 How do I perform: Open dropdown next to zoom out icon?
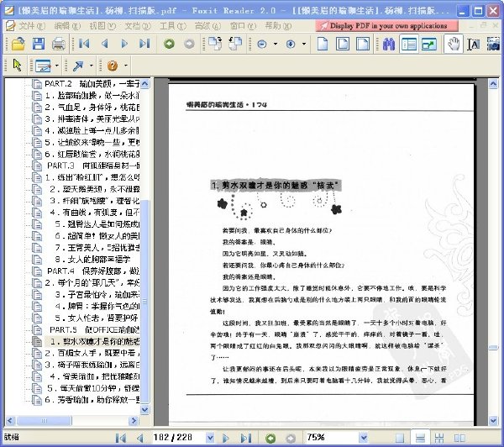(x=276, y=44)
